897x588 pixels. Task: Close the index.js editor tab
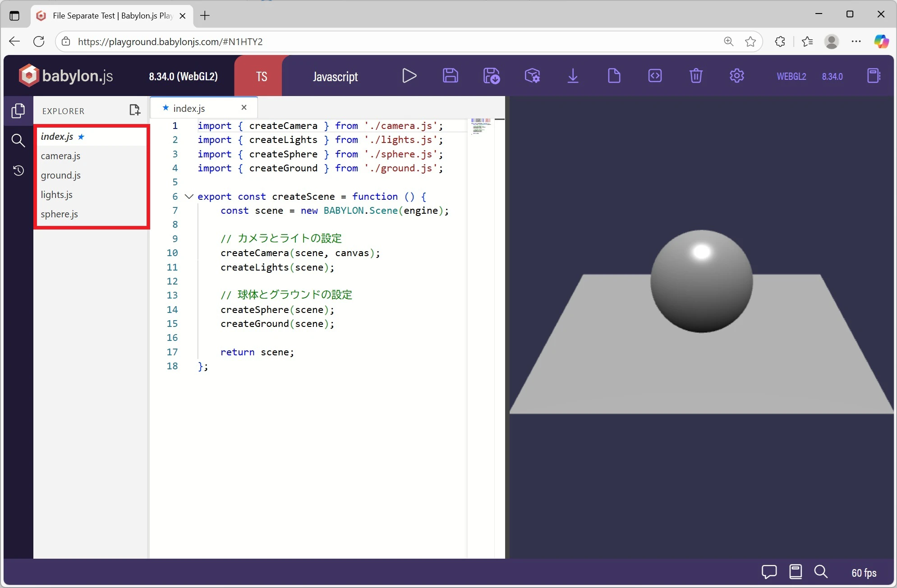(244, 107)
